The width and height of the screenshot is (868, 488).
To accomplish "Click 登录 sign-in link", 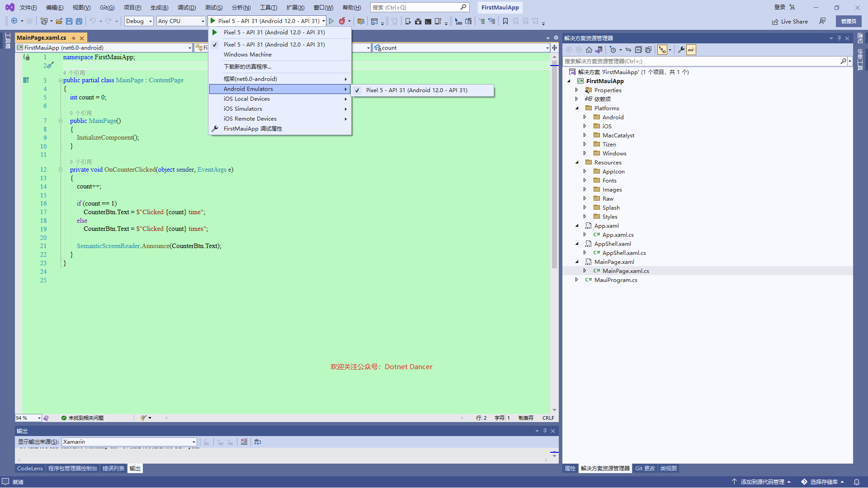I will coord(780,7).
